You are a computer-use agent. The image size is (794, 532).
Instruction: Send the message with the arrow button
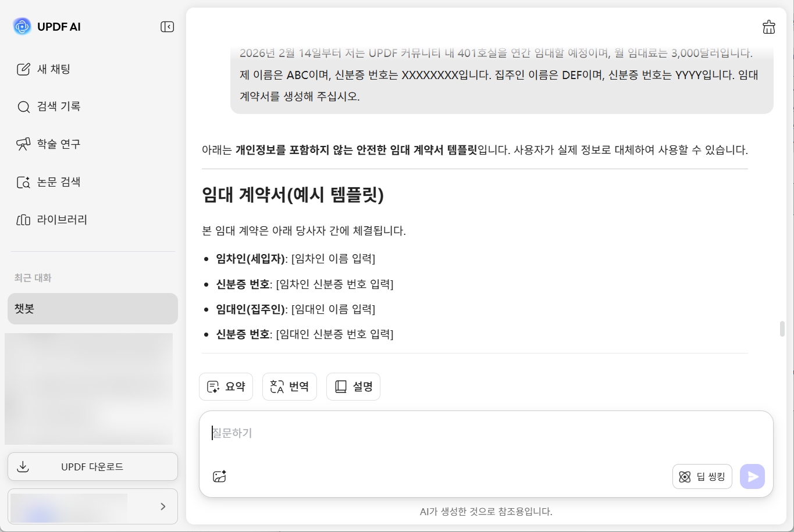click(x=752, y=476)
